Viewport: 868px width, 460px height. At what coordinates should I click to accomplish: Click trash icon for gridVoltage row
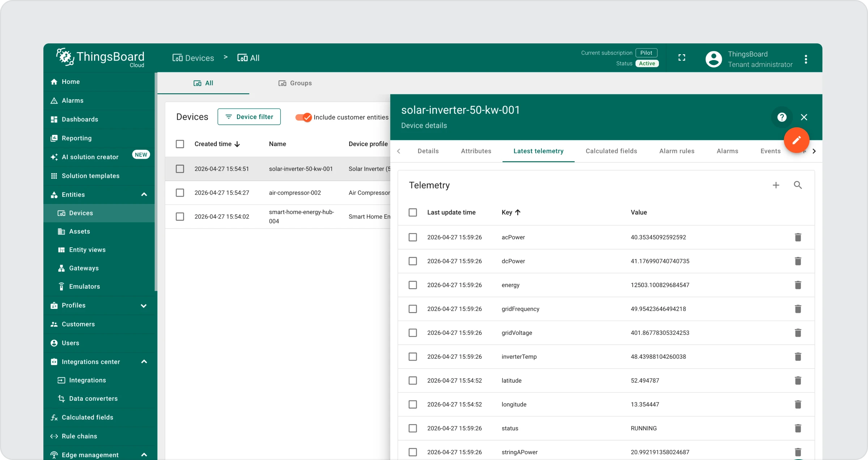tap(798, 333)
